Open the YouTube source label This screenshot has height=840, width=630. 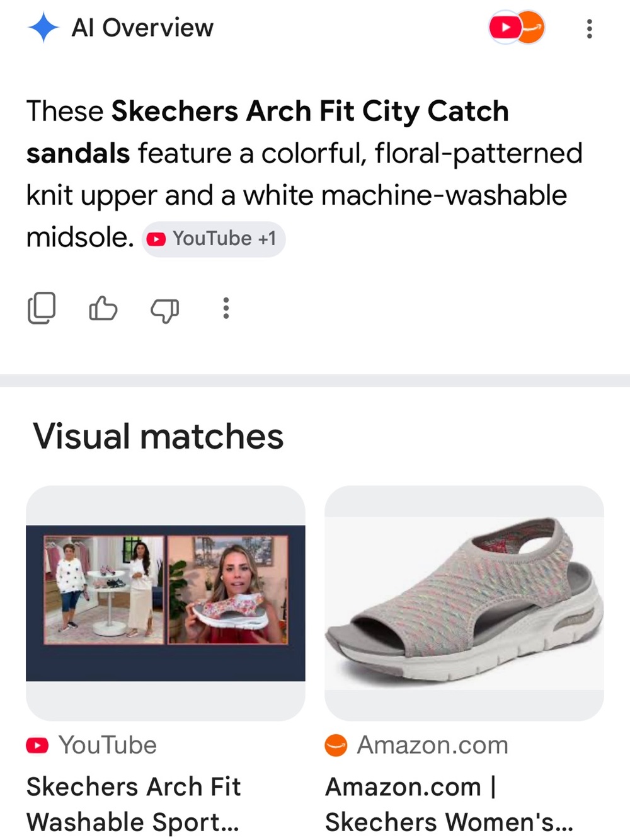coord(107,745)
